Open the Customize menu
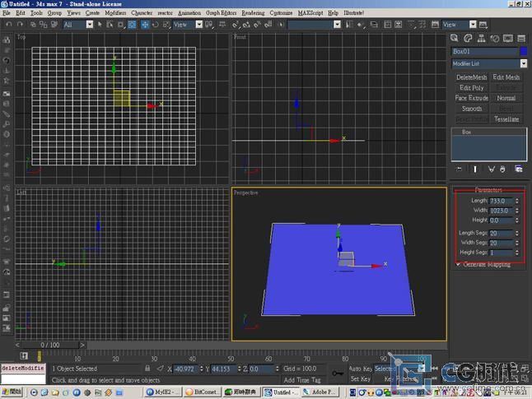Viewport: 532px width, 399px height. pos(281,13)
